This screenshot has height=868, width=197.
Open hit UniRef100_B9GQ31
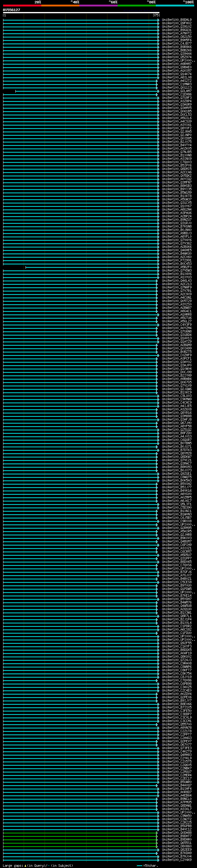[x=177, y=30]
